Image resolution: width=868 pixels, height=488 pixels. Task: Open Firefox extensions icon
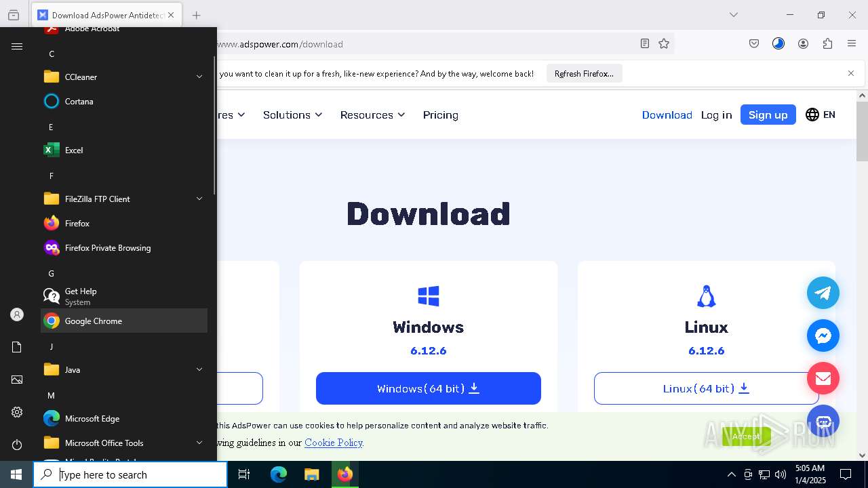[x=827, y=43]
